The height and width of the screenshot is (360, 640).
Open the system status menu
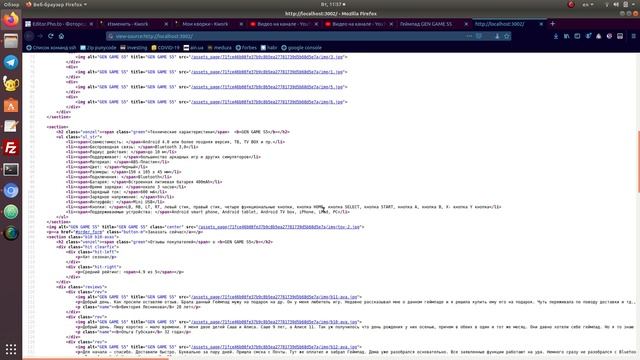(620, 4)
